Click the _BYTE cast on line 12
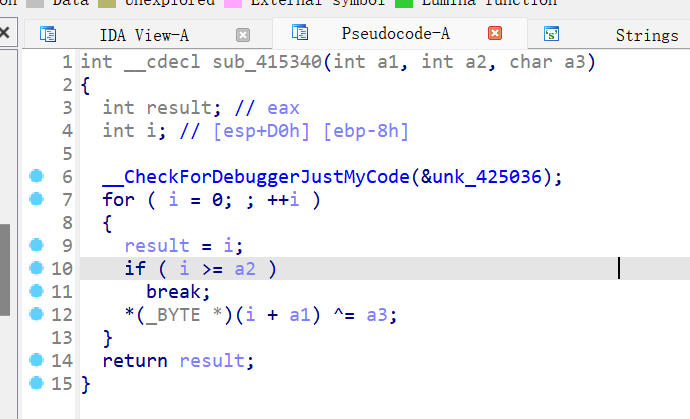The width and height of the screenshot is (690, 419). (x=173, y=315)
